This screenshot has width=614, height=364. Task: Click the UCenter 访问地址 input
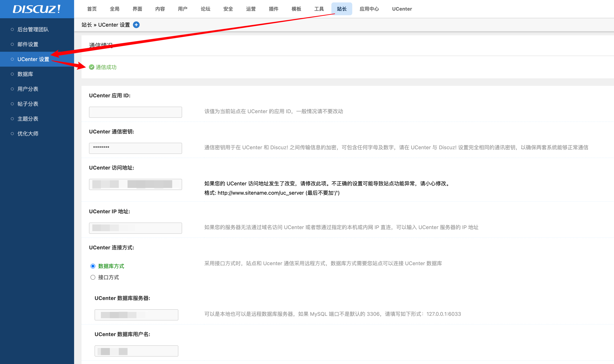pos(135,184)
